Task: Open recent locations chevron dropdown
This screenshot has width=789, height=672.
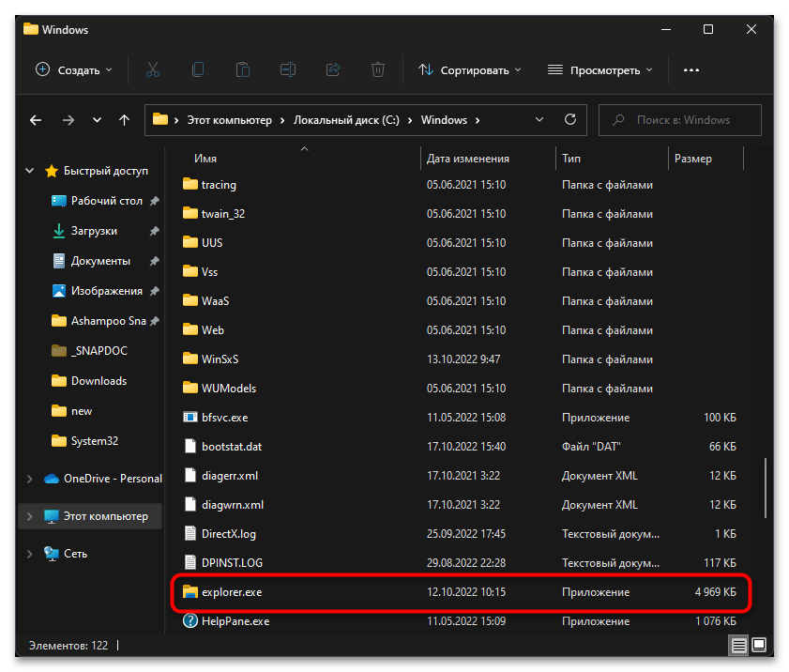Action: 97,120
